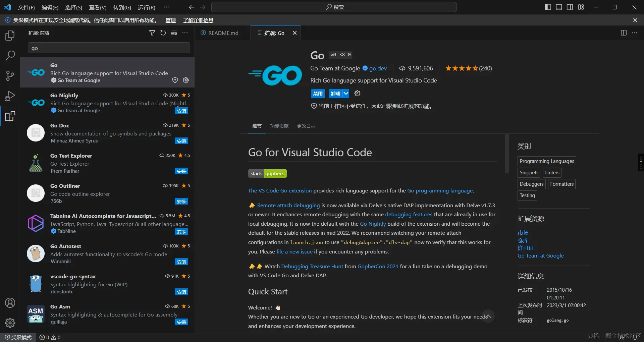Install the Go Outliner extension
The height and width of the screenshot is (342, 644).
click(181, 202)
